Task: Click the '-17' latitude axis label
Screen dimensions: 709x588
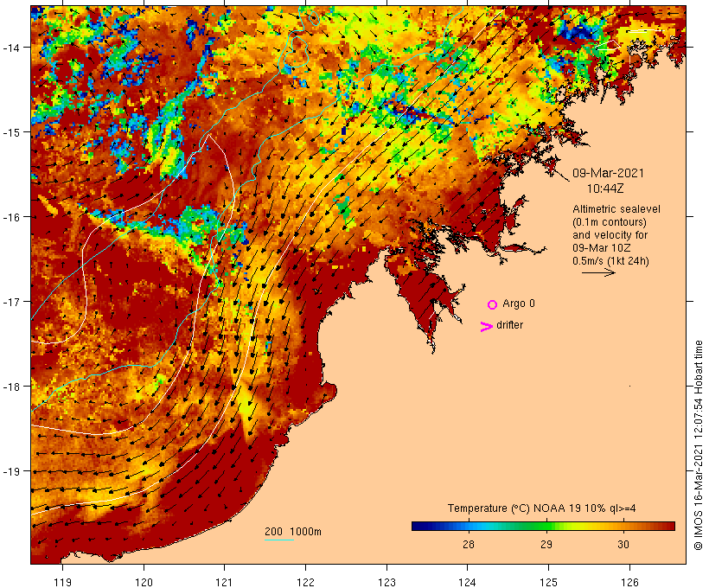Action: (x=11, y=302)
